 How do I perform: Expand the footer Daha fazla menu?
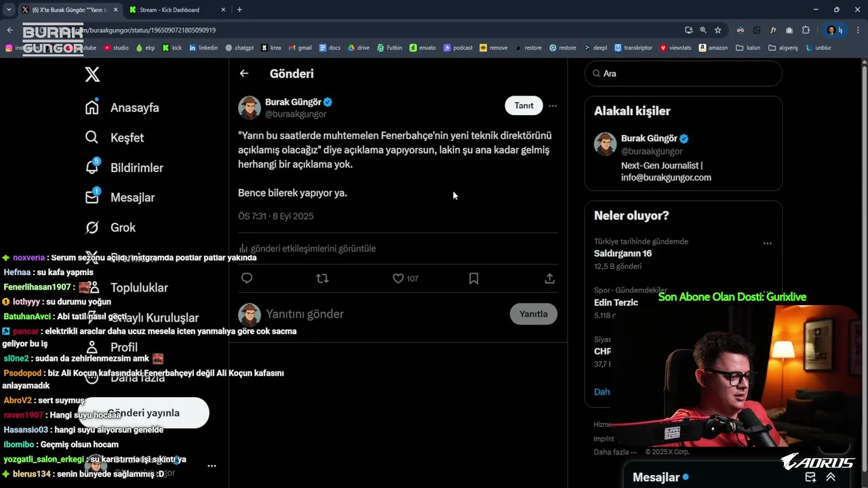(x=615, y=452)
